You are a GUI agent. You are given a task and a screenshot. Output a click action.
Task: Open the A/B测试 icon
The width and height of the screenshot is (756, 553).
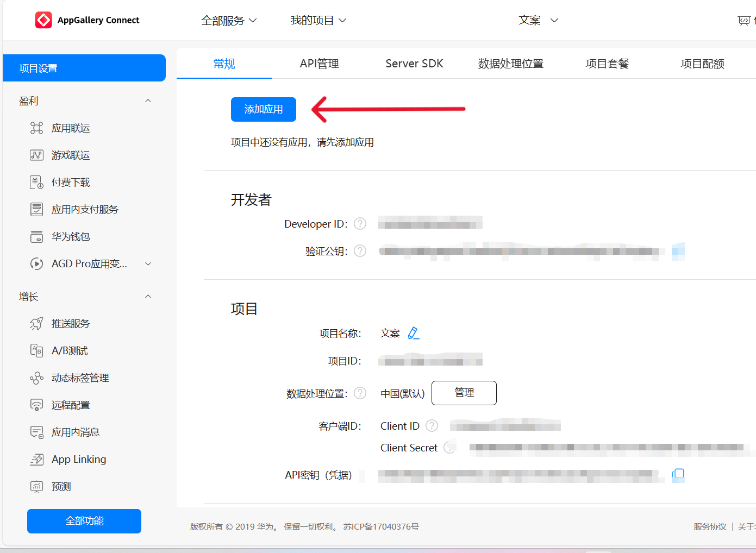36,351
